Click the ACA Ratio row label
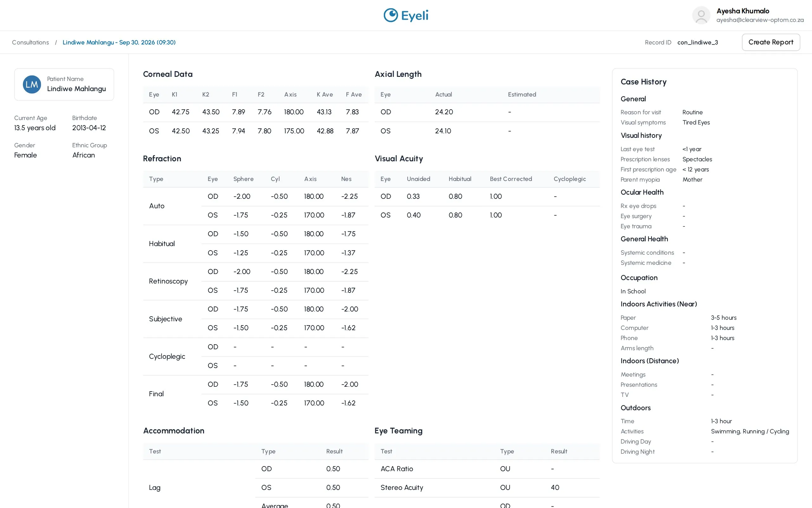 tap(396, 469)
